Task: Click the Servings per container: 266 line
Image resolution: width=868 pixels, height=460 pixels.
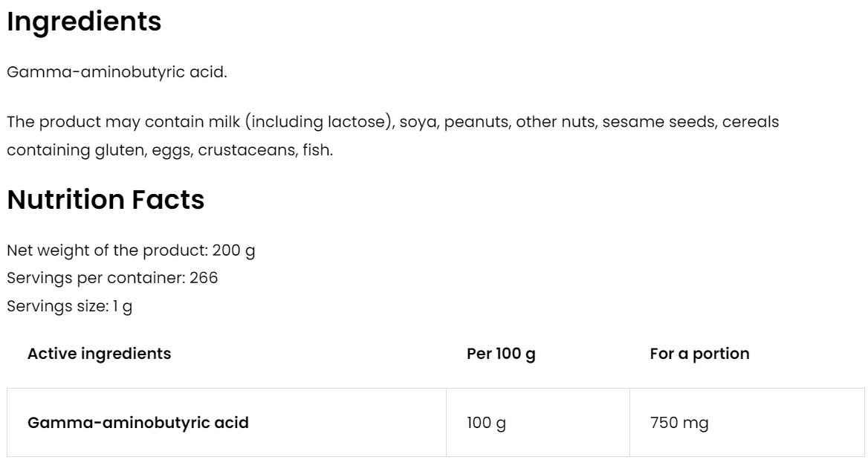Action: tap(112, 278)
